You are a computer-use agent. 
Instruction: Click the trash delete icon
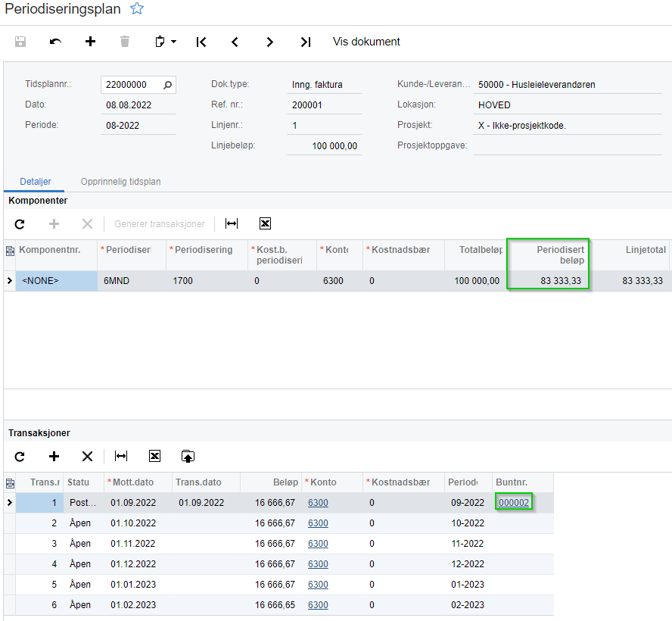click(x=125, y=42)
